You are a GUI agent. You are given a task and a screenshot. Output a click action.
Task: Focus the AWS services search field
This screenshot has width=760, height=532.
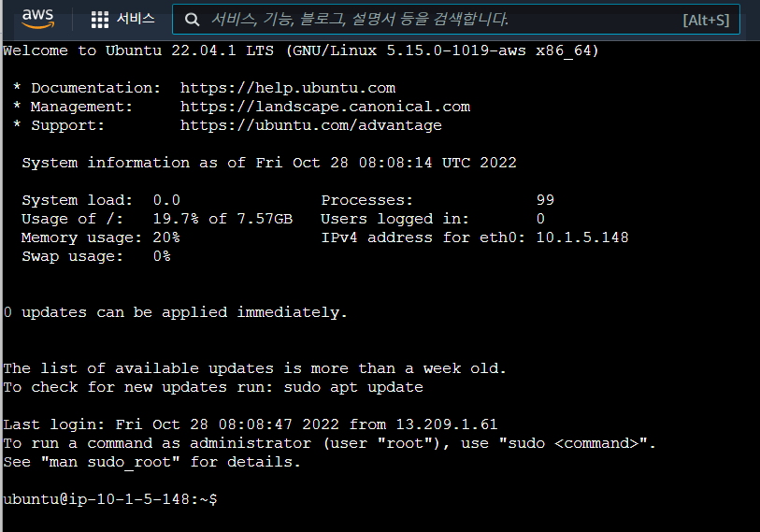tap(455, 20)
